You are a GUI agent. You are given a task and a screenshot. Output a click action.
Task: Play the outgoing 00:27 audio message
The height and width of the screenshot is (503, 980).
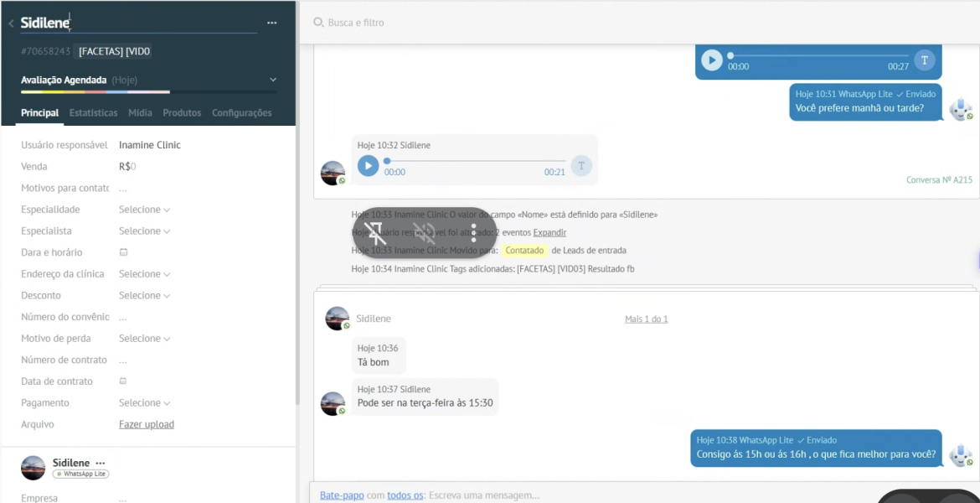[712, 60]
